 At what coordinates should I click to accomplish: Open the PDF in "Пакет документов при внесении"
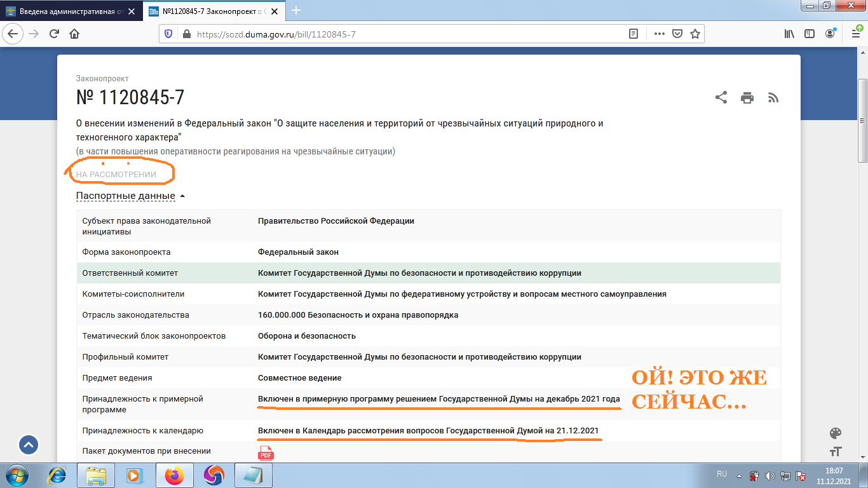(x=265, y=453)
